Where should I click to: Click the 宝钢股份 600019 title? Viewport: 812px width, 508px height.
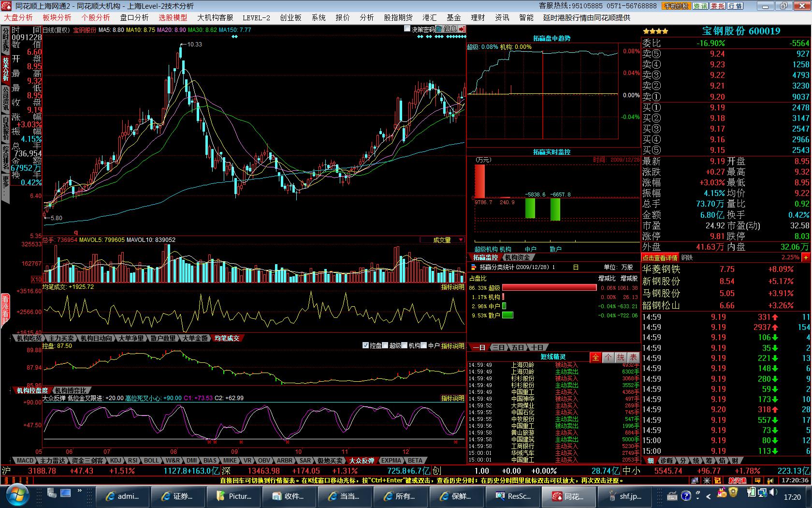pyautogui.click(x=741, y=31)
